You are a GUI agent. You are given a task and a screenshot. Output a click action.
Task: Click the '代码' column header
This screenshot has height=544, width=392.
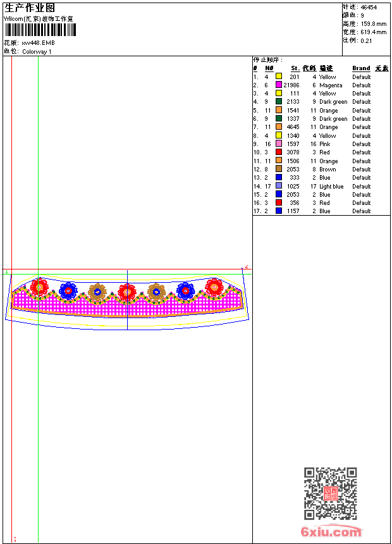309,68
